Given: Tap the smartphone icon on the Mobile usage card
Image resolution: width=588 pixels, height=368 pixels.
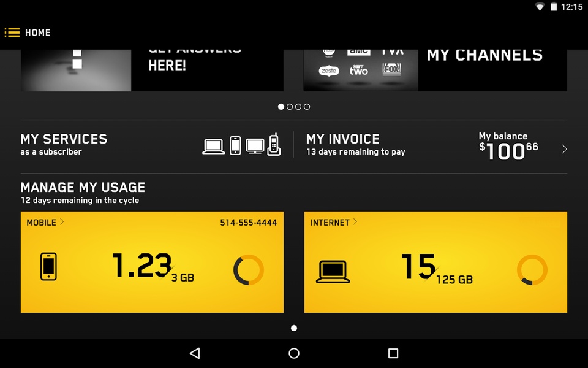Looking at the screenshot, I should pos(49,266).
